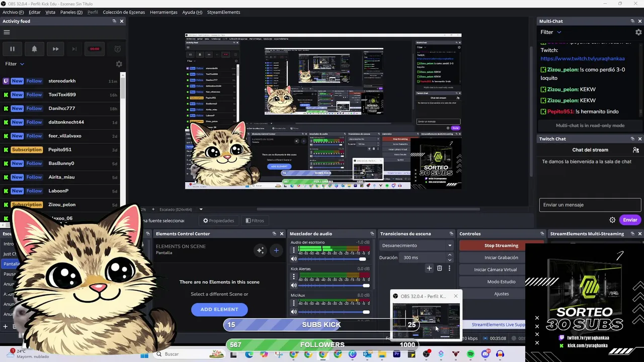Open the Twitch chat user list icon
Image resolution: width=644 pixels, height=362 pixels.
click(x=636, y=150)
